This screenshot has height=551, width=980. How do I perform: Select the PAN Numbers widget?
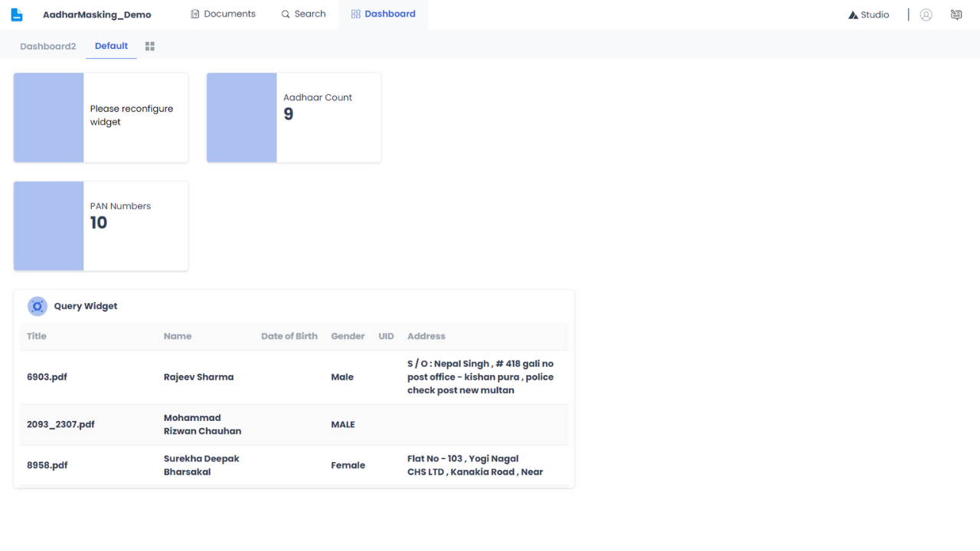(x=101, y=226)
